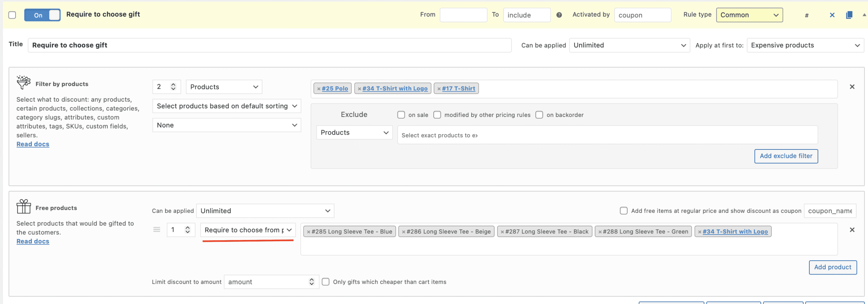The width and height of the screenshot is (868, 304).
Task: Tick exclude on backorder checkbox
Action: (x=539, y=115)
